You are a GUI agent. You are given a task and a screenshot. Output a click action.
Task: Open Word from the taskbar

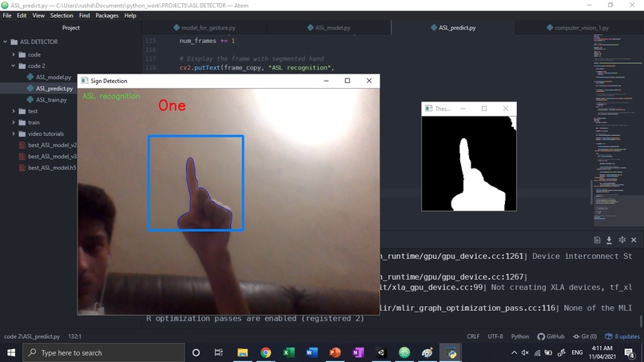tap(312, 352)
